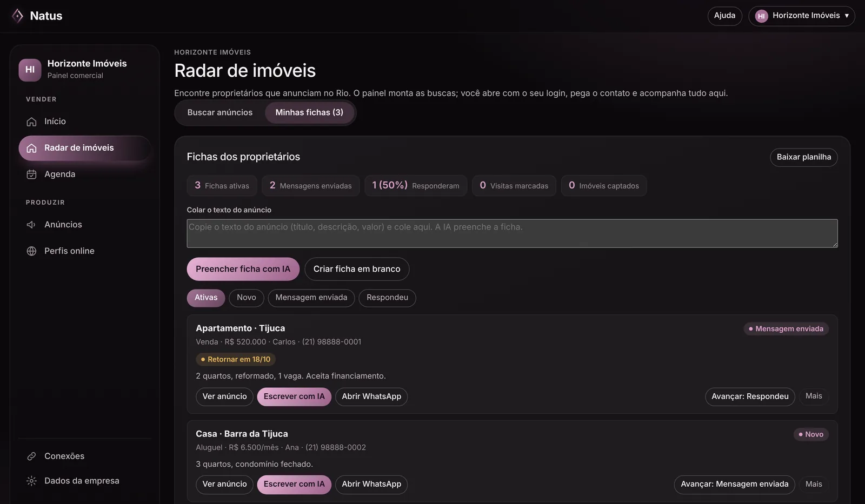
Task: Click the 0 Visitas marcadas stat
Action: coord(514,186)
